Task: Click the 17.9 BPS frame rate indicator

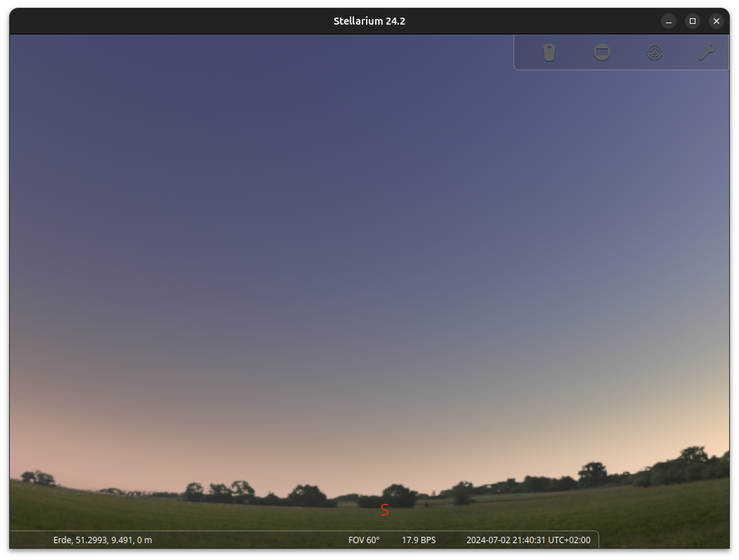Action: coord(419,540)
